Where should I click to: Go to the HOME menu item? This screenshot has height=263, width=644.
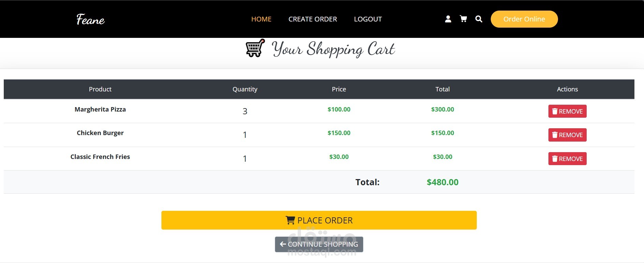coord(261,19)
